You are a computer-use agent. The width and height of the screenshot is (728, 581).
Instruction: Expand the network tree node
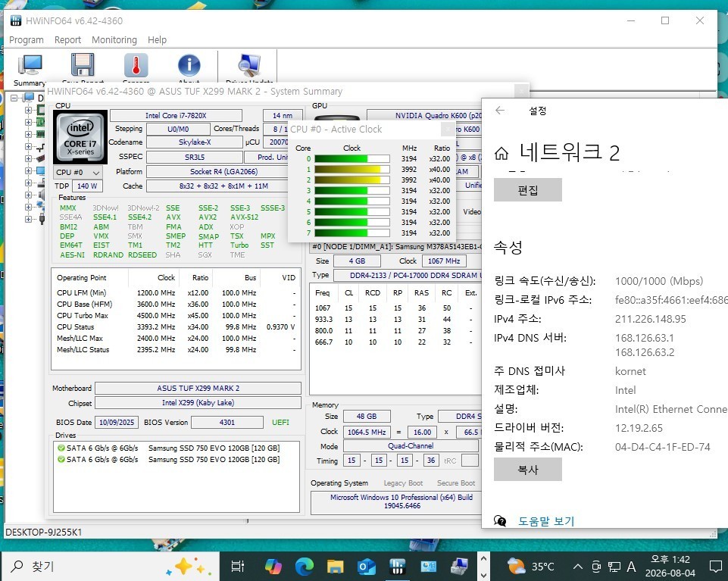[28, 207]
